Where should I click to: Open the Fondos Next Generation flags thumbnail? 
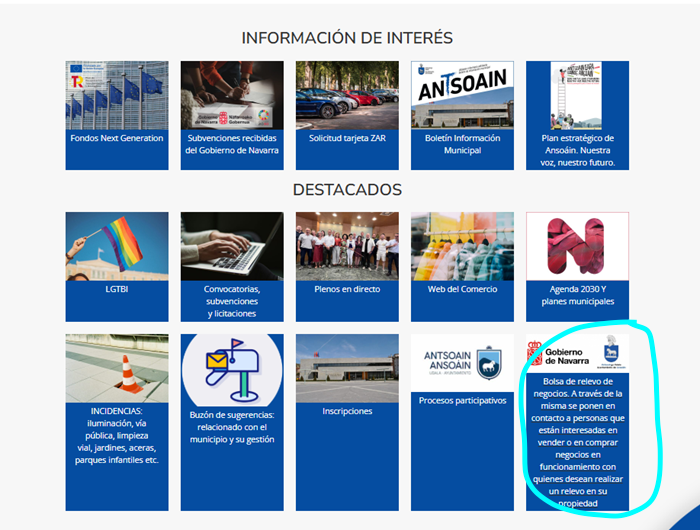click(117, 95)
